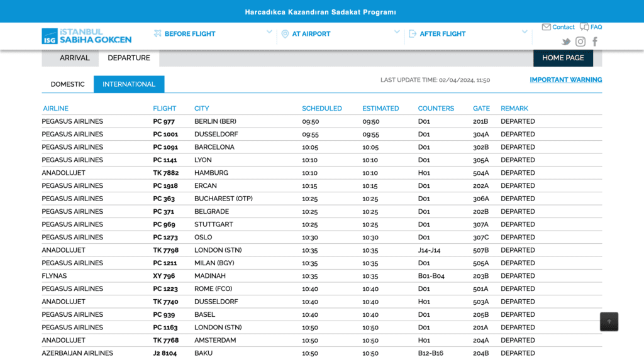Switch to the Arrival tab

tap(74, 58)
